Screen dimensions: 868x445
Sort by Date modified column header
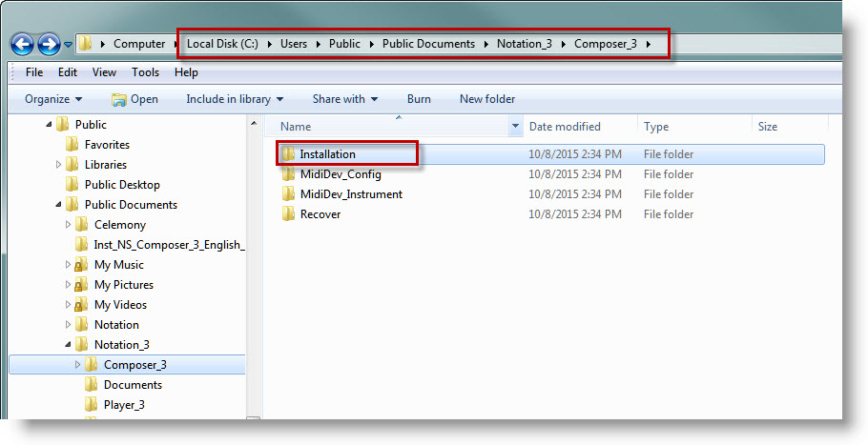565,127
